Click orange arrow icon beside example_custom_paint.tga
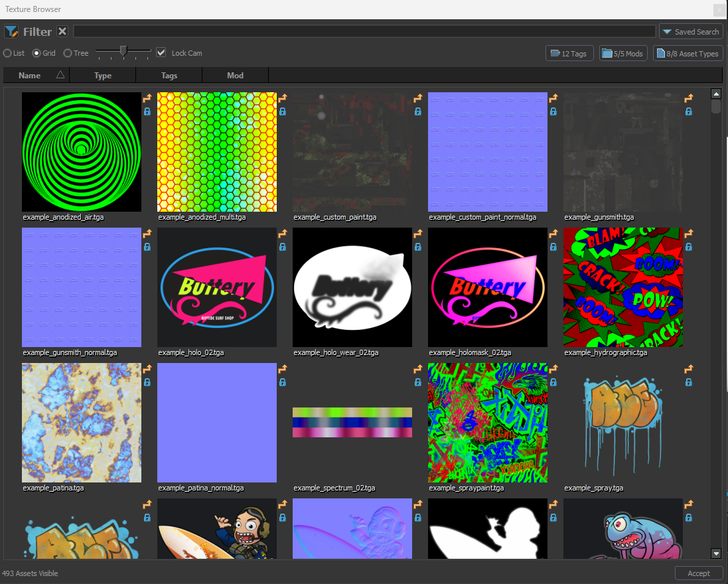The height and width of the screenshot is (584, 728). click(418, 98)
